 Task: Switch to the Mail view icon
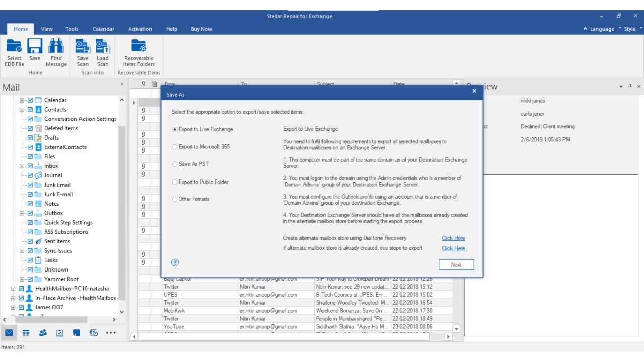9,333
